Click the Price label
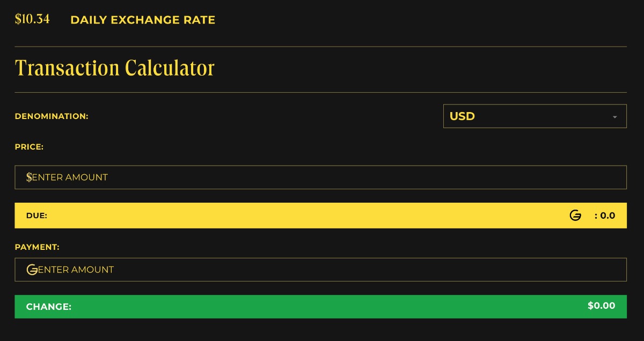This screenshot has width=644, height=341. coord(29,146)
